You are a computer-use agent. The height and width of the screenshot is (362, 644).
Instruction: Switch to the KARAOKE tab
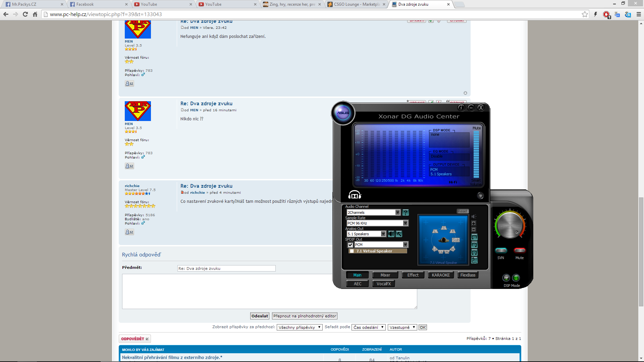coord(441,275)
